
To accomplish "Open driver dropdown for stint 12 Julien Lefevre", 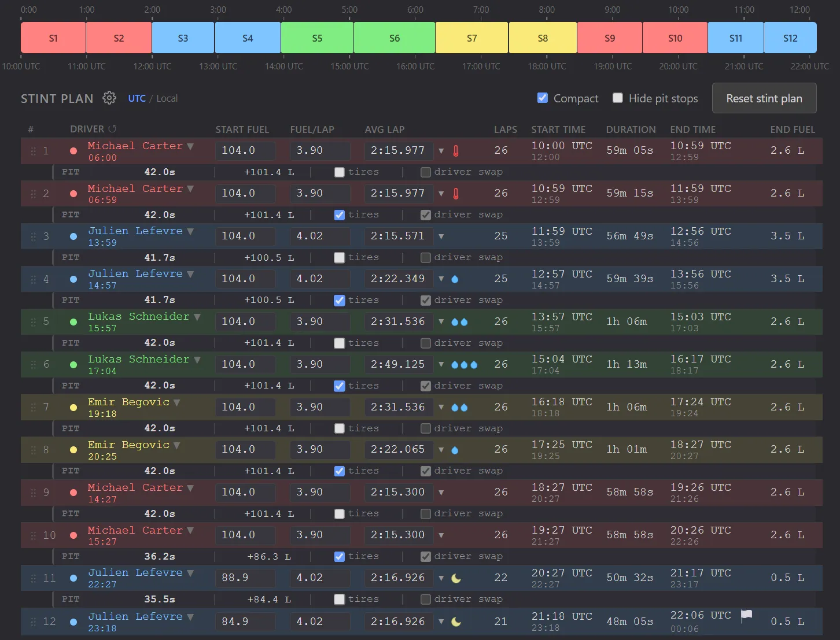I will 190,617.
